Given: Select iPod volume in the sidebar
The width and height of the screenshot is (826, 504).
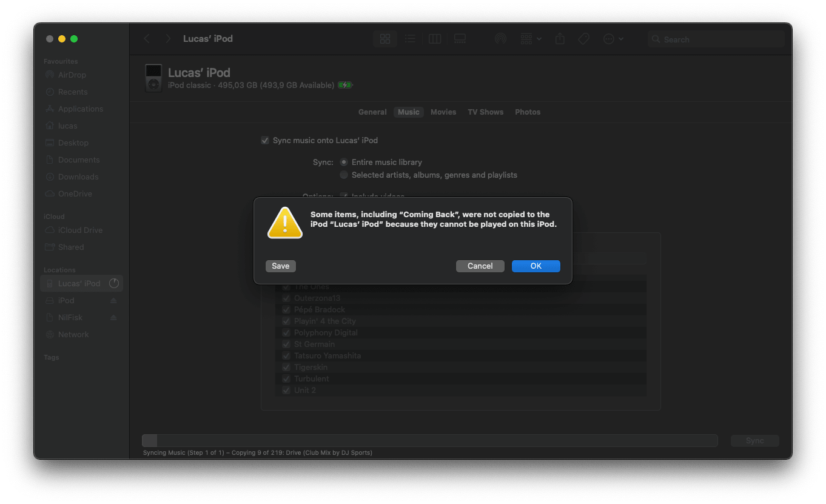Looking at the screenshot, I should [81, 301].
